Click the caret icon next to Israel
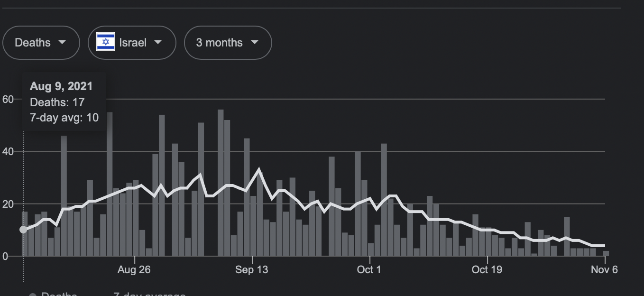Screen dimensions: 644x296 coord(158,42)
